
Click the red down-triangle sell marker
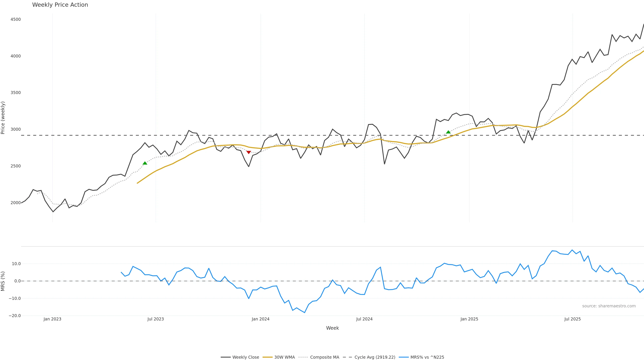(249, 152)
